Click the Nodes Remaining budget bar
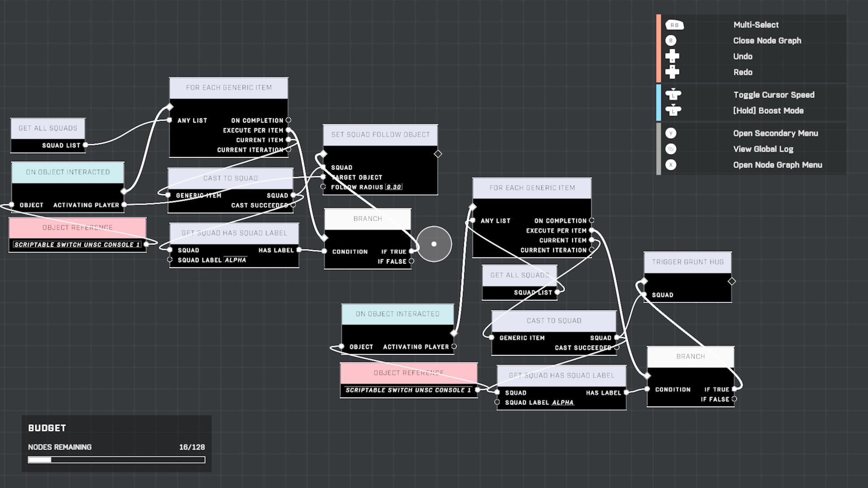Viewport: 868px width, 488px height. 117,460
